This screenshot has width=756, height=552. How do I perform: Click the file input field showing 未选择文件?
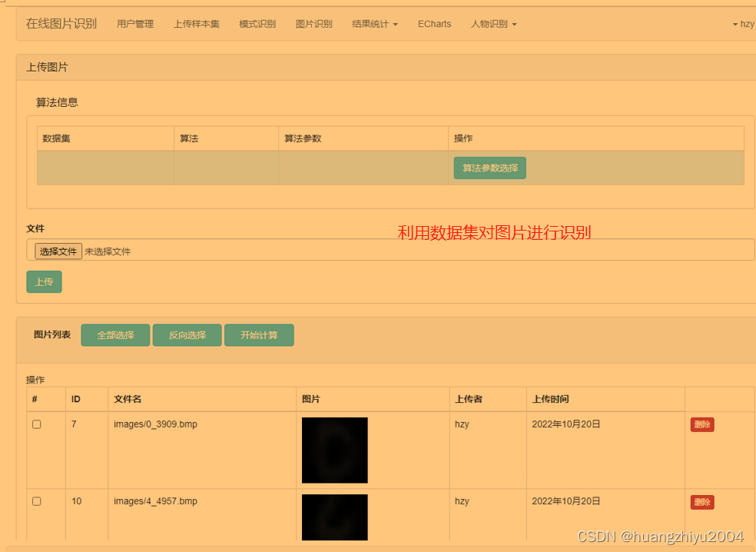pos(390,250)
